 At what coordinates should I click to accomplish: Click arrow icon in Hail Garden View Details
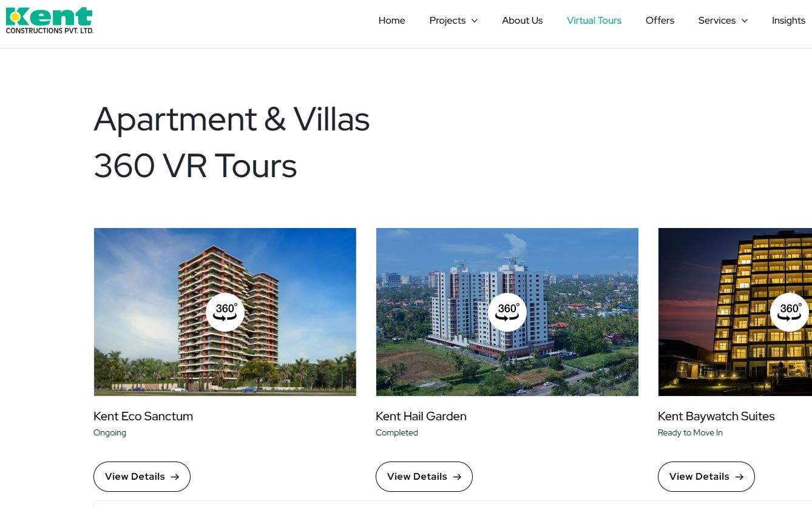tap(457, 477)
